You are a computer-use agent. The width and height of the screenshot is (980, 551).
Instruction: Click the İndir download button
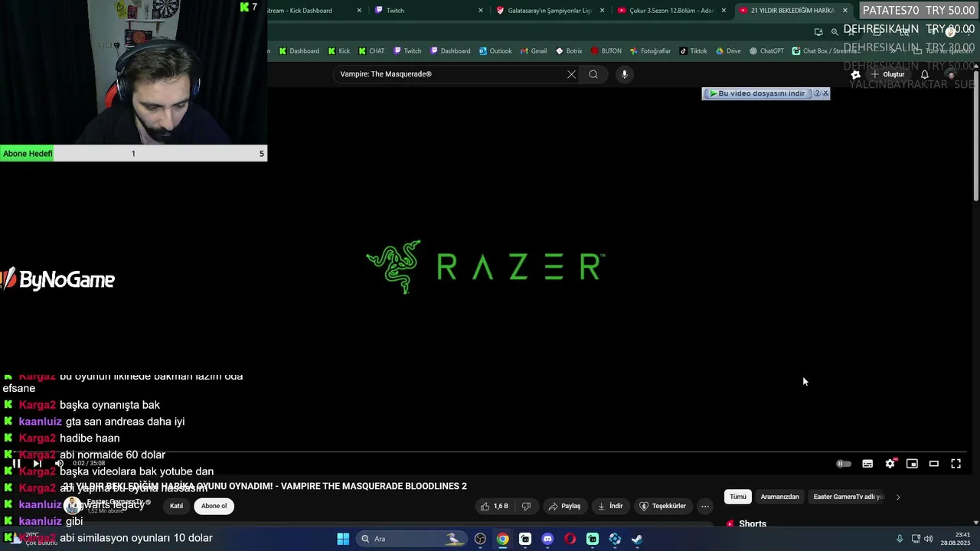click(x=610, y=506)
